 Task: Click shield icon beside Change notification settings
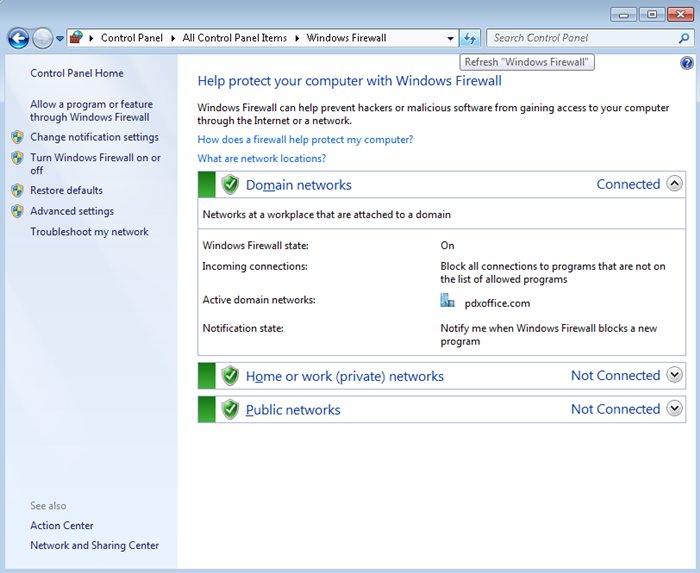coord(17,137)
